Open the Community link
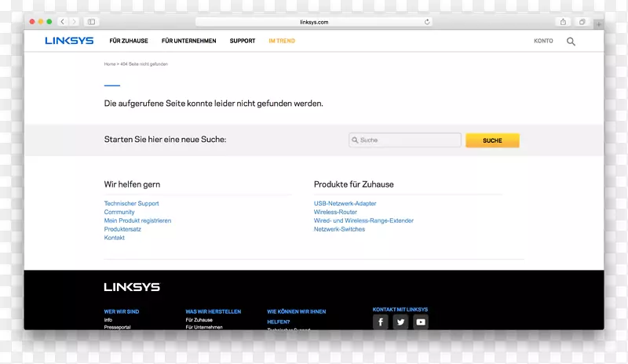628x364 pixels. (119, 212)
